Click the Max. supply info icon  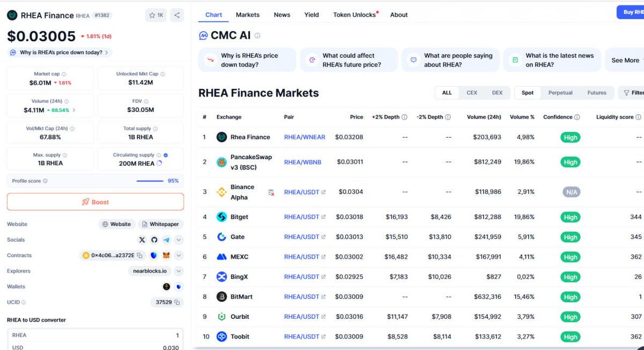(64, 155)
